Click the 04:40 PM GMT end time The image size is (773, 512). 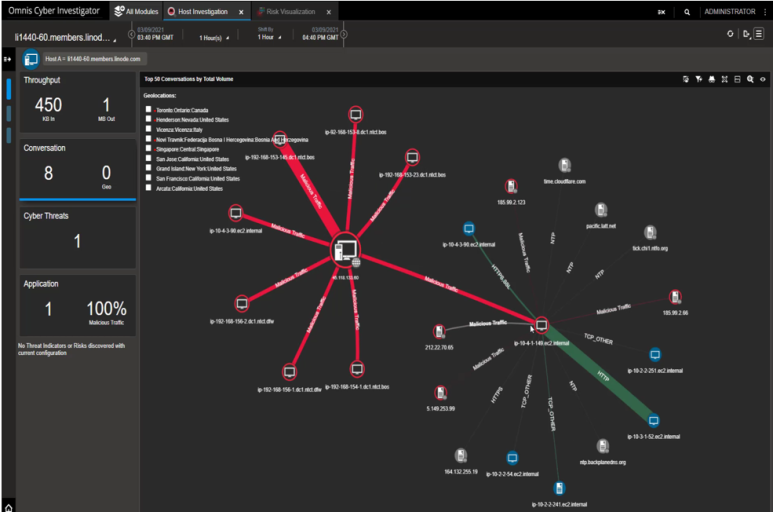click(x=320, y=37)
